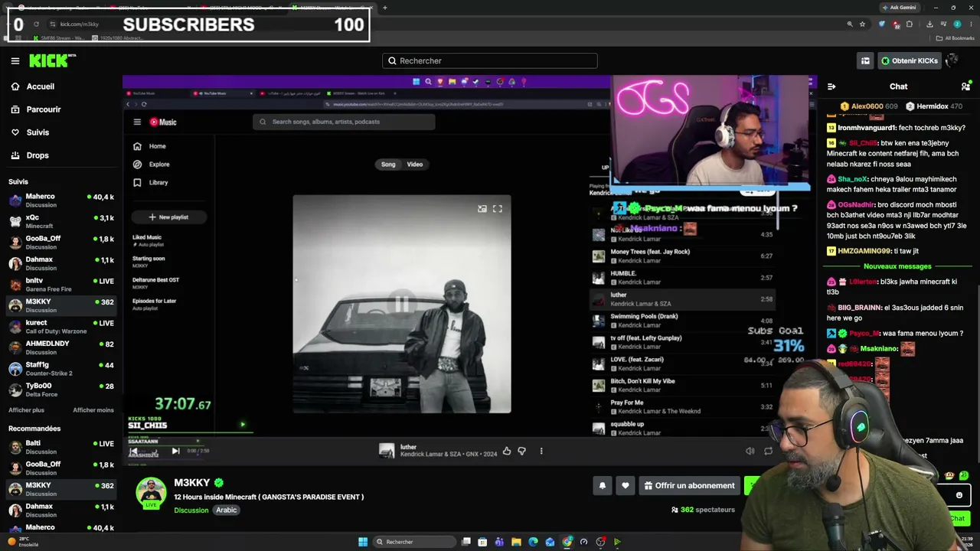
Task: Jump to Nouveaux messages in chat
Action: (897, 266)
